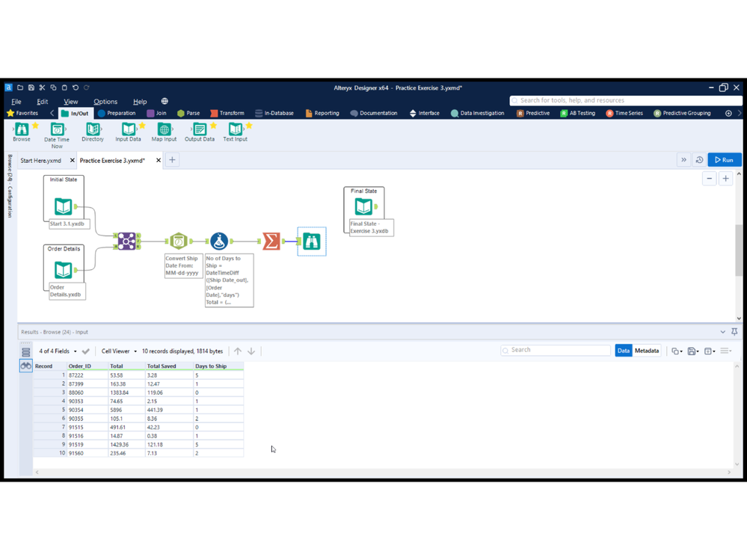Open the new window dropdown in Results toolbar
Viewport: 747px width, 560px height.
coord(710,351)
